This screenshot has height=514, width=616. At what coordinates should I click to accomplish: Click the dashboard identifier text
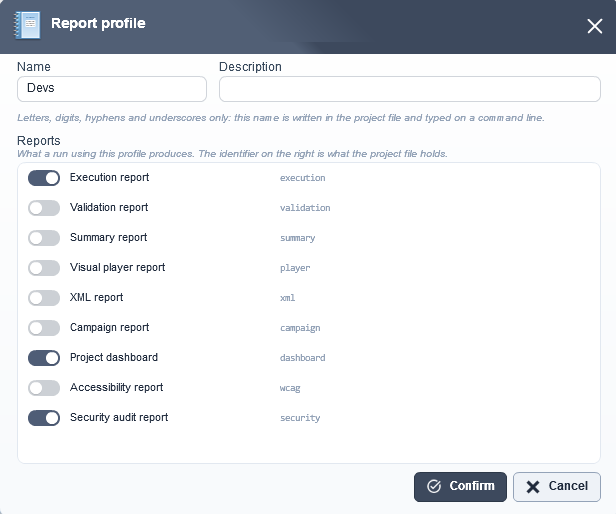click(x=302, y=358)
